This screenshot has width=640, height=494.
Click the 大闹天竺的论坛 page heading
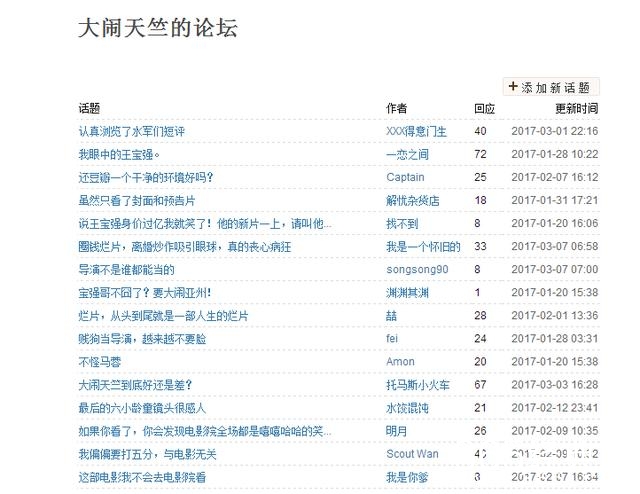(158, 28)
